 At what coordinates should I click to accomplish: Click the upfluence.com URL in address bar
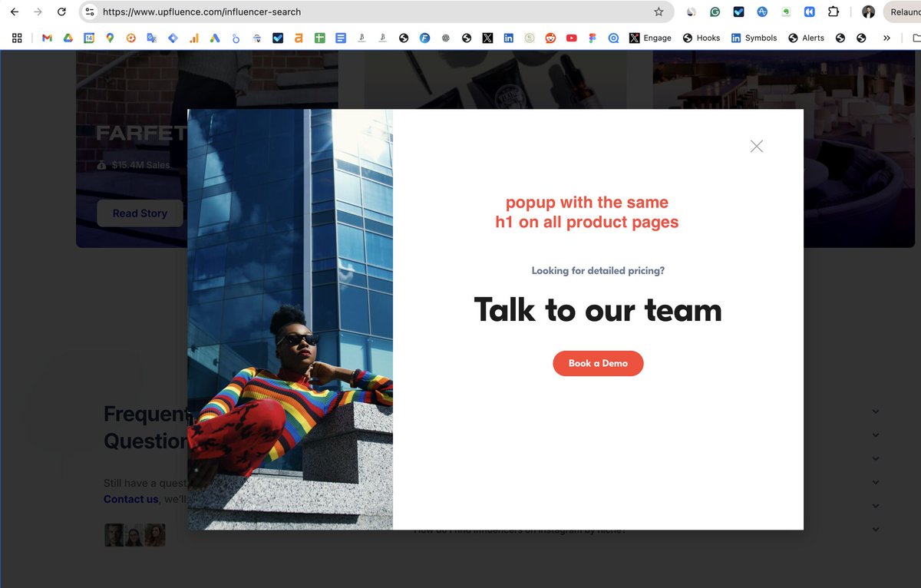tap(202, 12)
